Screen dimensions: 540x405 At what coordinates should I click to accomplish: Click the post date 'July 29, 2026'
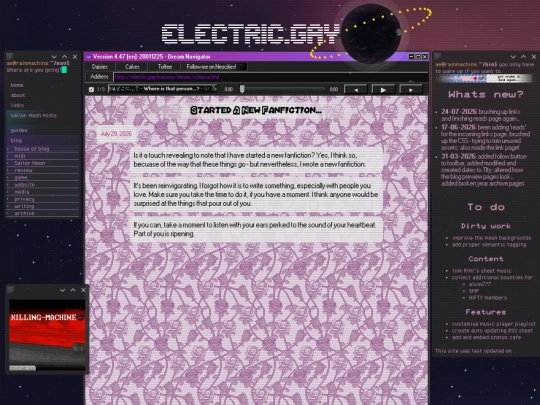[x=116, y=134]
